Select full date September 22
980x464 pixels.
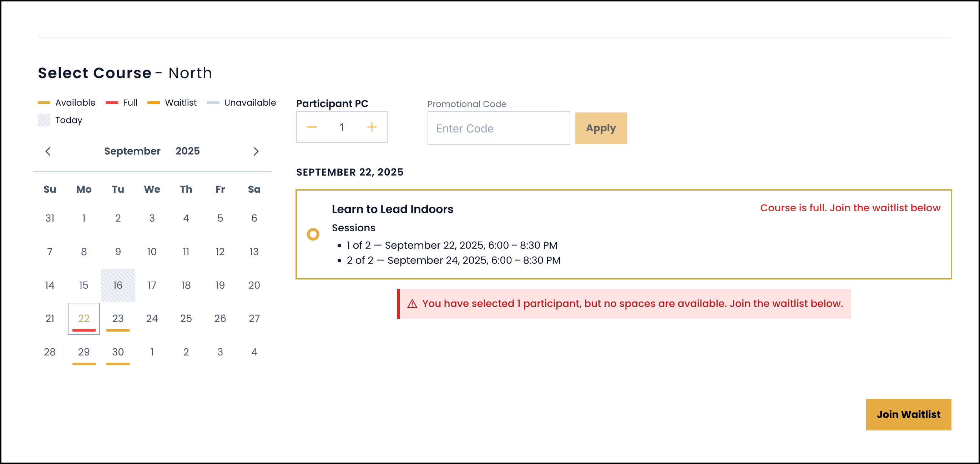point(84,319)
